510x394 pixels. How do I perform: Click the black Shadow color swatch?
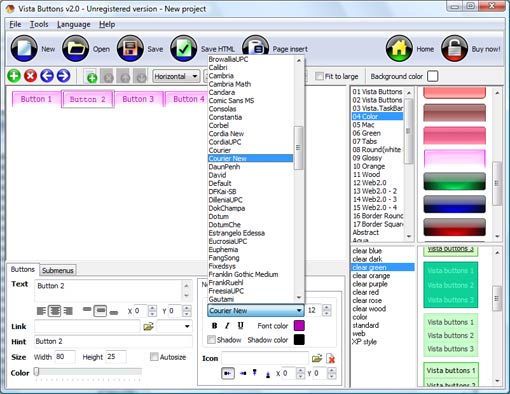[x=299, y=340]
